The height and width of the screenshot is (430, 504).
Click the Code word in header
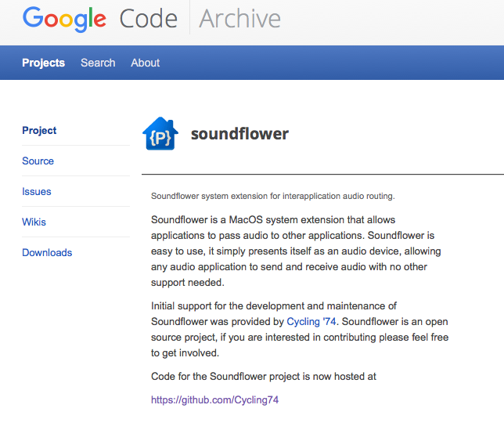149,19
